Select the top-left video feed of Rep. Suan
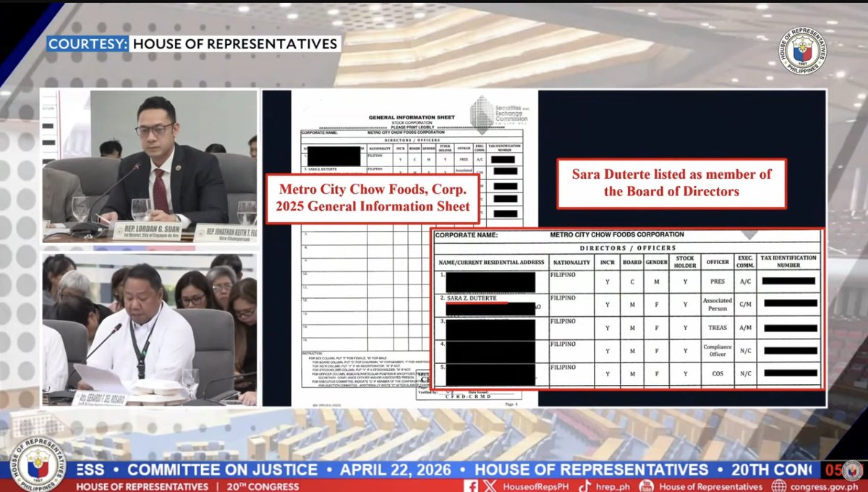The height and width of the screenshot is (492, 868). pyautogui.click(x=150, y=166)
